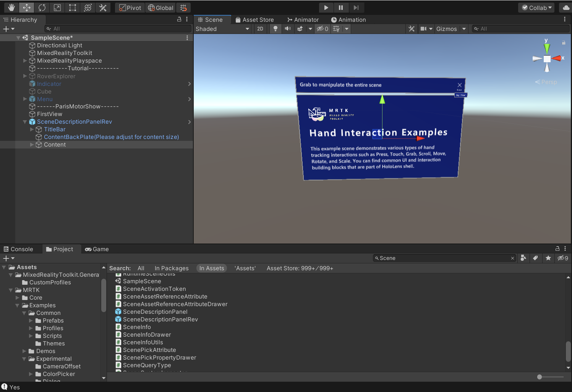Click the Pause button

click(341, 8)
